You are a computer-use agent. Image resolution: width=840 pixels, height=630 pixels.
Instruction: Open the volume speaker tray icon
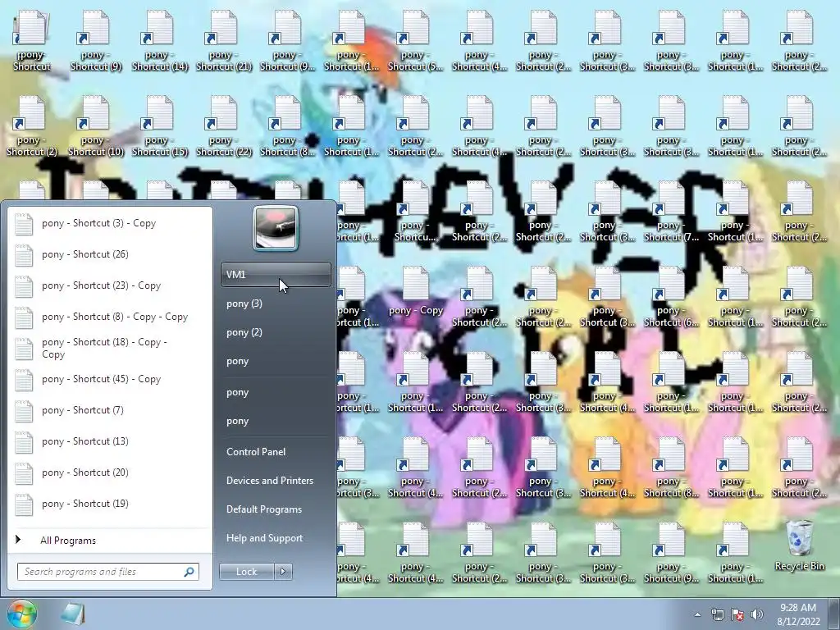coord(757,614)
